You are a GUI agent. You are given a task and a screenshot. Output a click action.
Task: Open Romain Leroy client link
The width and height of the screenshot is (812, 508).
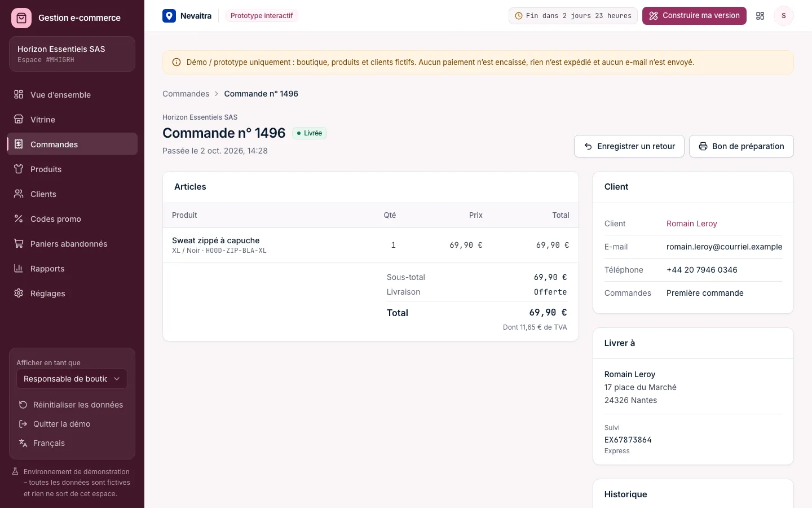coord(691,224)
